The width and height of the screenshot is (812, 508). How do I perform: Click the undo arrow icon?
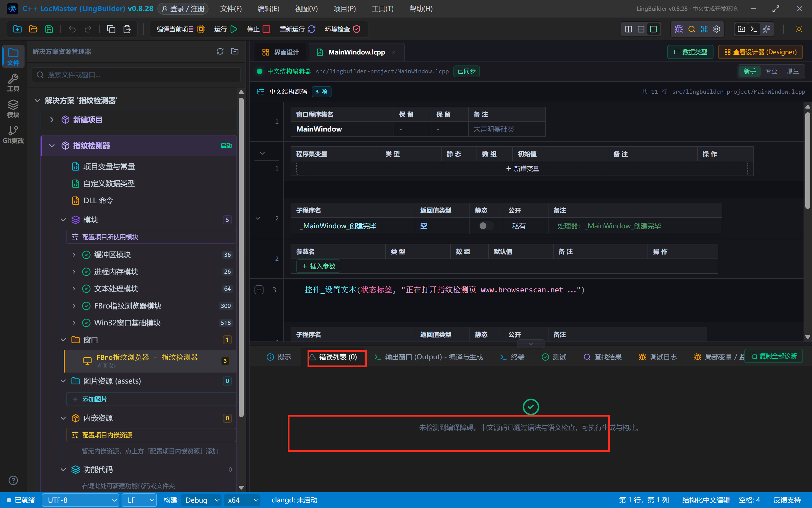pyautogui.click(x=72, y=29)
